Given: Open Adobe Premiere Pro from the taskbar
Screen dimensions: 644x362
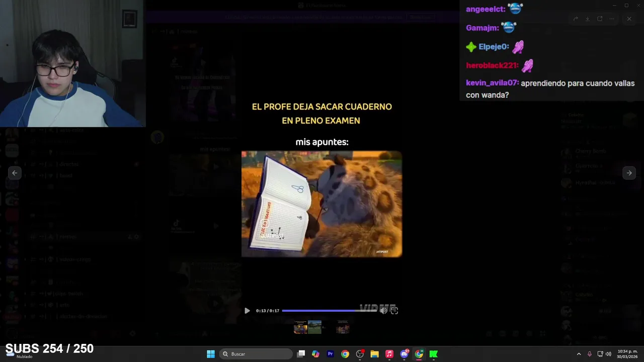Looking at the screenshot, I should click(330, 354).
